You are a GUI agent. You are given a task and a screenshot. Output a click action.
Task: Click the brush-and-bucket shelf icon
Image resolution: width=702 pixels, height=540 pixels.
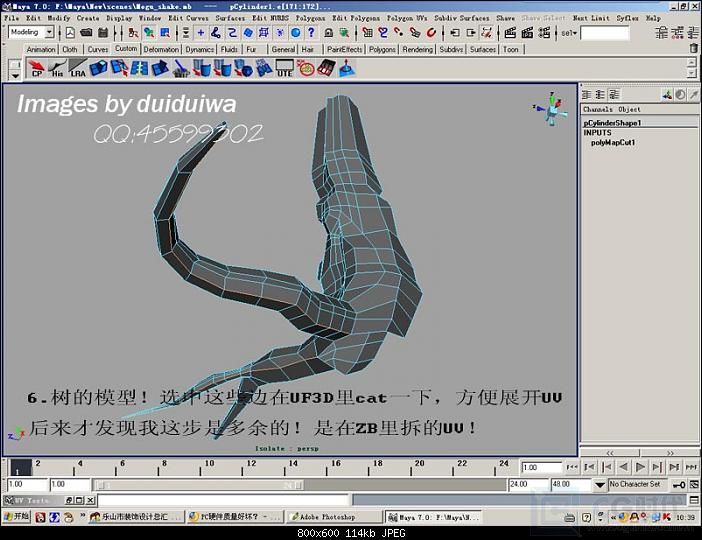[x=181, y=69]
